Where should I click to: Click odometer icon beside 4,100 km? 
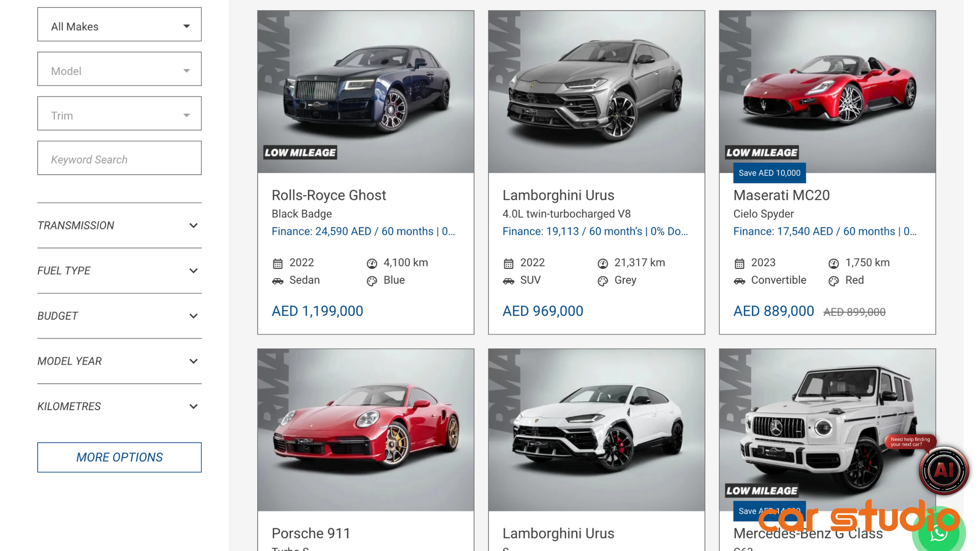point(372,263)
